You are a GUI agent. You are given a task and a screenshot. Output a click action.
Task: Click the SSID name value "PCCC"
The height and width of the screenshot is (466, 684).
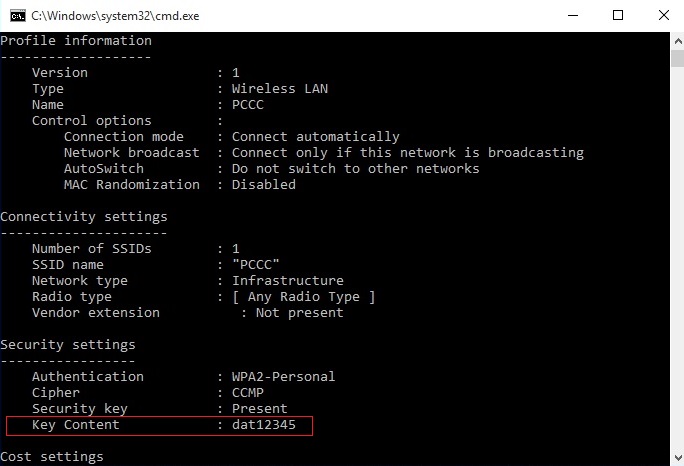click(256, 265)
